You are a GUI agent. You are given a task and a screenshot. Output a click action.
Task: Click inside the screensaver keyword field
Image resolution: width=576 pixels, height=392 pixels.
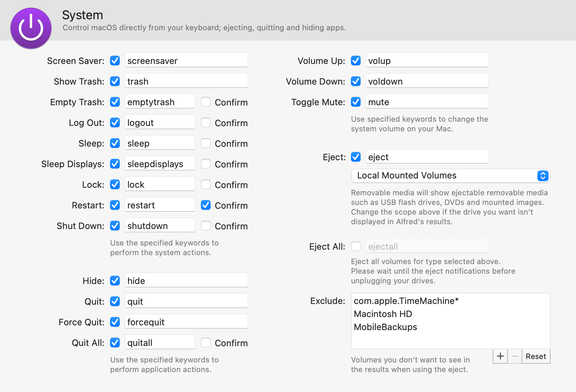click(186, 61)
